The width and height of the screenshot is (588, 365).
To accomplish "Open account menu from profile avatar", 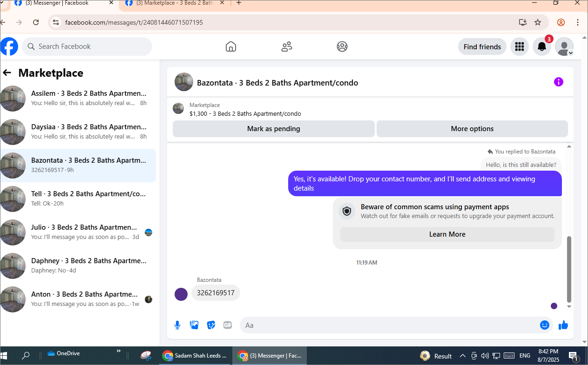I will pyautogui.click(x=564, y=46).
